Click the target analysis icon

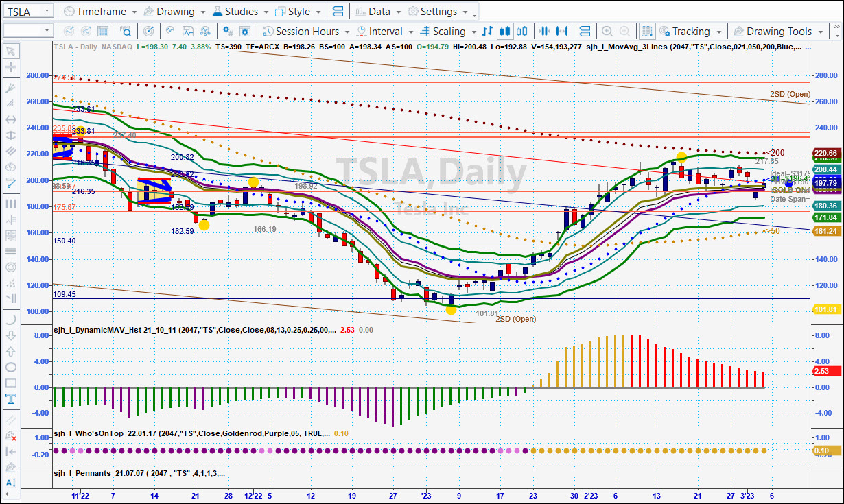pos(148,32)
